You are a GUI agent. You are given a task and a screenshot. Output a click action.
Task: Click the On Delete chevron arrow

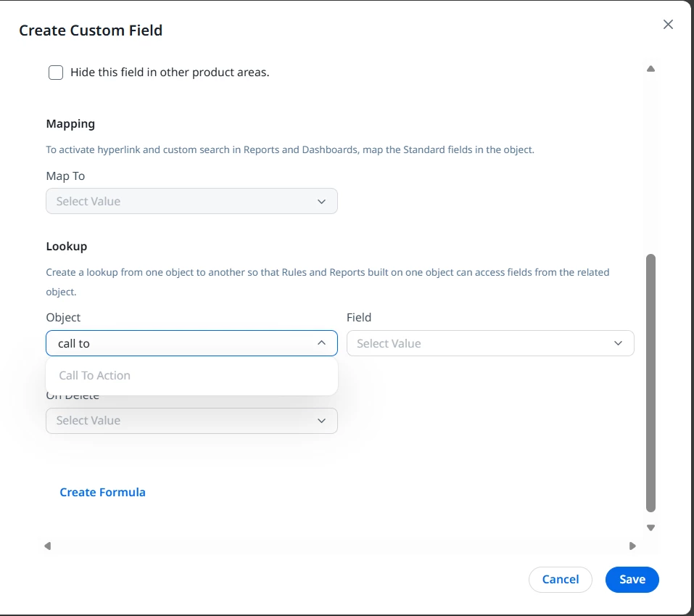tap(322, 421)
